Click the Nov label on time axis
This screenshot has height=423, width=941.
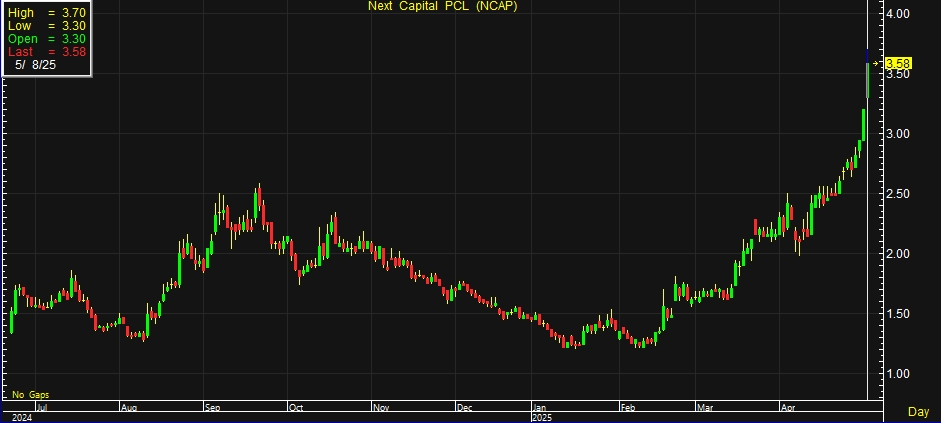(x=380, y=408)
